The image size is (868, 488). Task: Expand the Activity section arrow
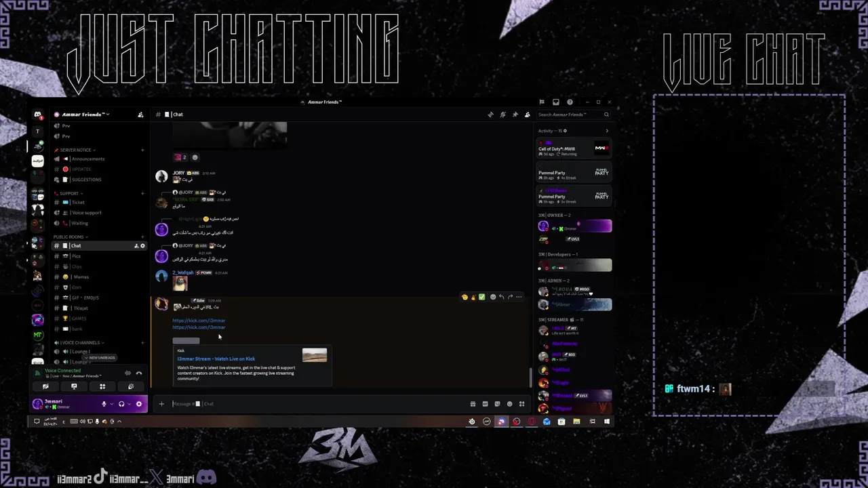(607, 131)
